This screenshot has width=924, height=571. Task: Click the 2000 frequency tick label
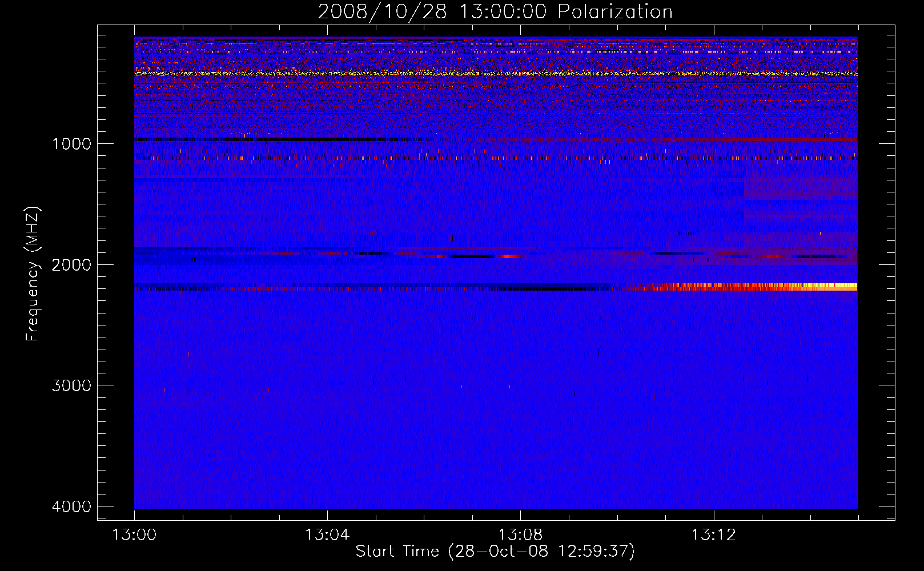tap(71, 264)
